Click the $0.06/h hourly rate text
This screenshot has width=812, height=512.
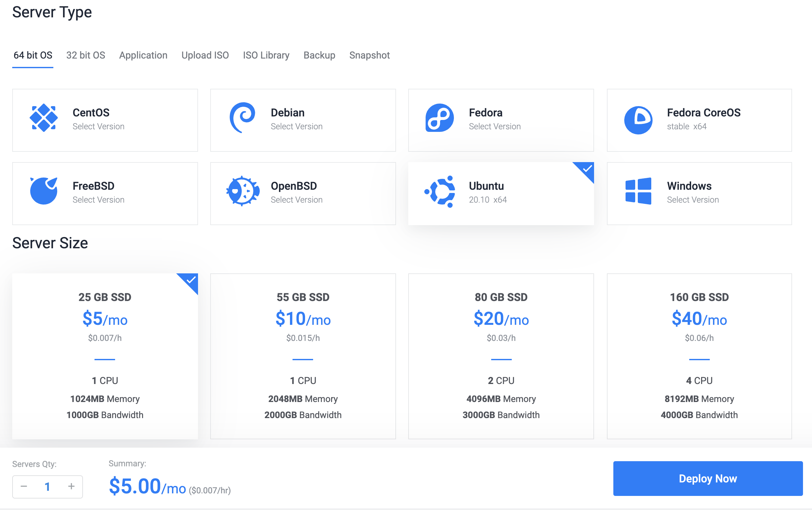click(699, 338)
